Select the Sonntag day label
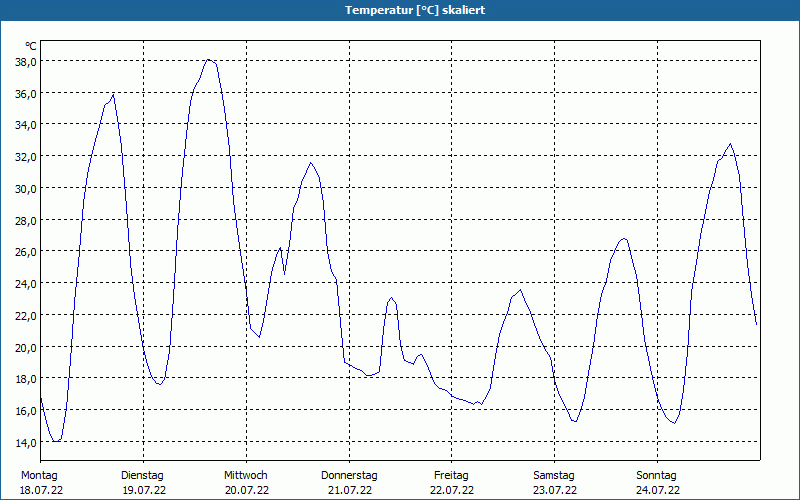This screenshot has height=500, width=800. coord(656,475)
